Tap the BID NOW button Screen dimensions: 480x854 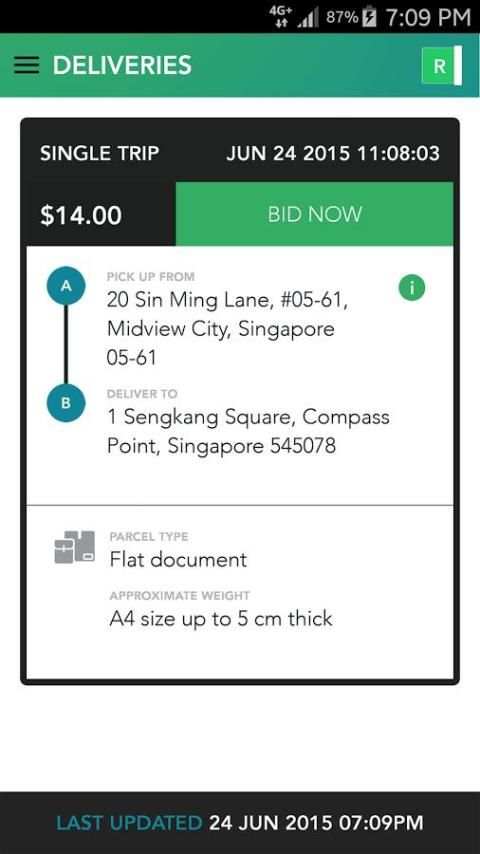coord(314,214)
